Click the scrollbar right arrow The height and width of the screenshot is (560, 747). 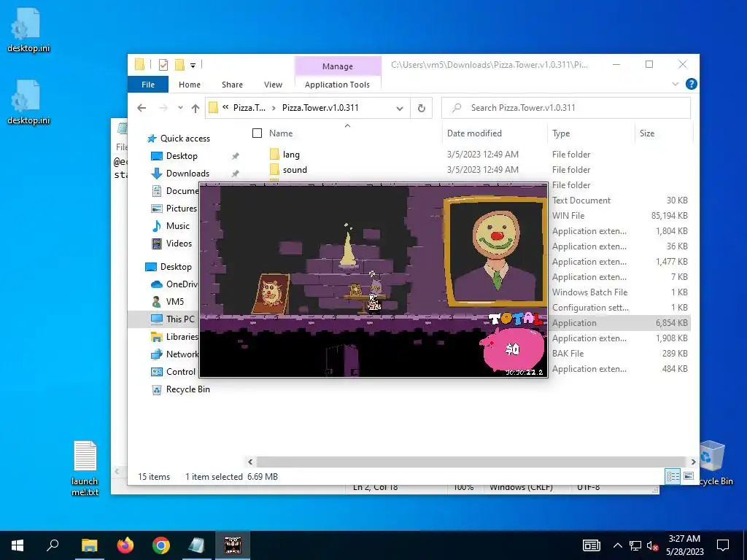pos(693,462)
